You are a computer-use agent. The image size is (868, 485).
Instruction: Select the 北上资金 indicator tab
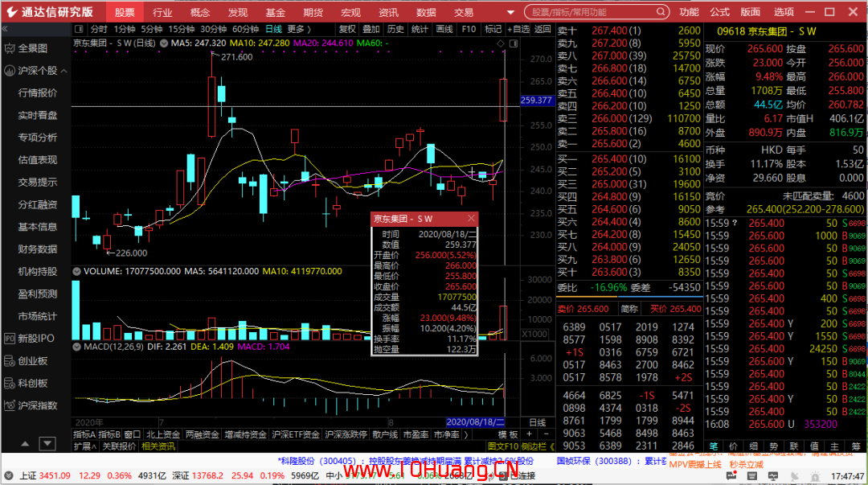pos(162,434)
